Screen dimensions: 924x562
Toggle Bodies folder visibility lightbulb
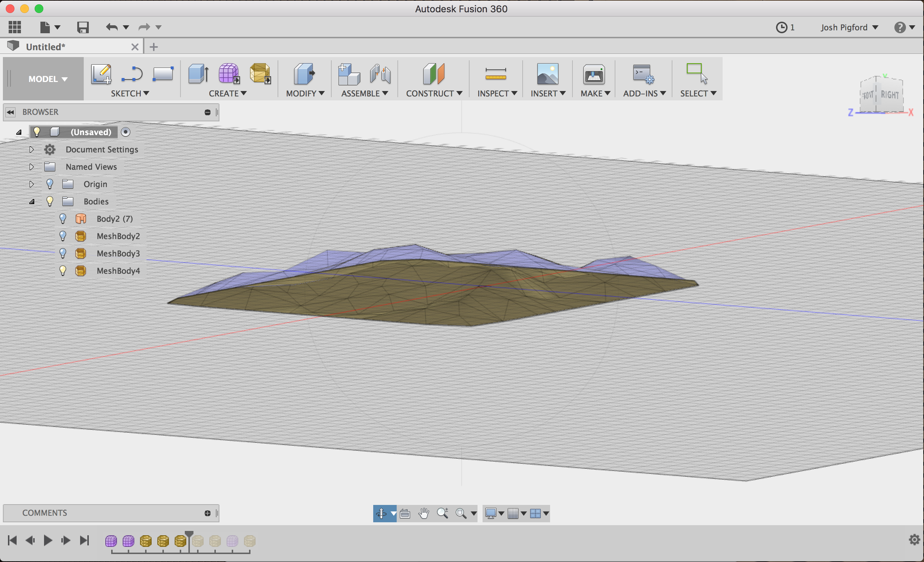point(49,202)
